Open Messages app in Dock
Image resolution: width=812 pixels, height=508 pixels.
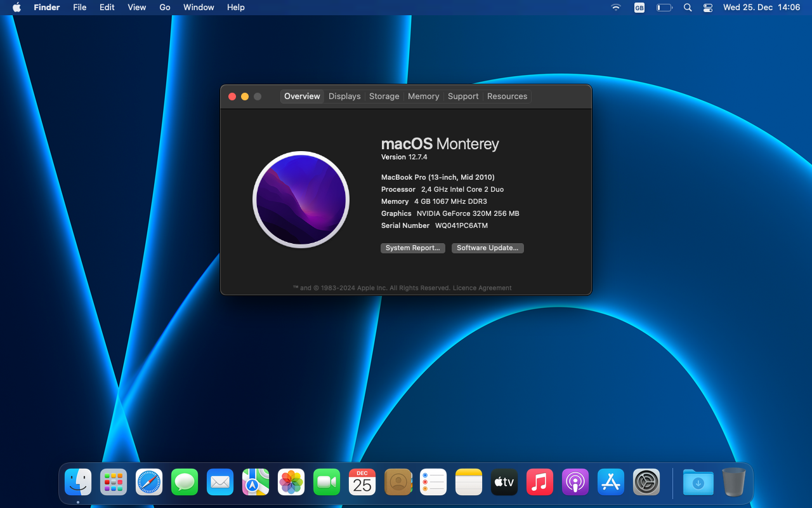(x=185, y=483)
